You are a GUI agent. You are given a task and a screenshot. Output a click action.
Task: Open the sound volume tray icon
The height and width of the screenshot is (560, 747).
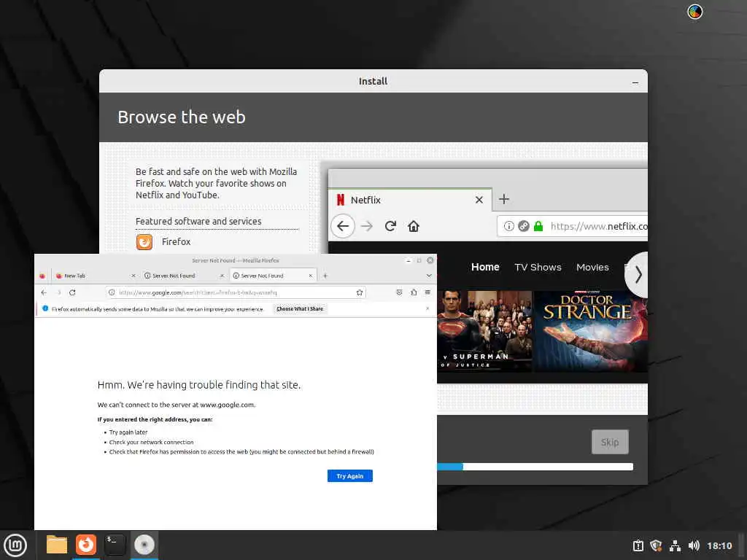point(694,545)
